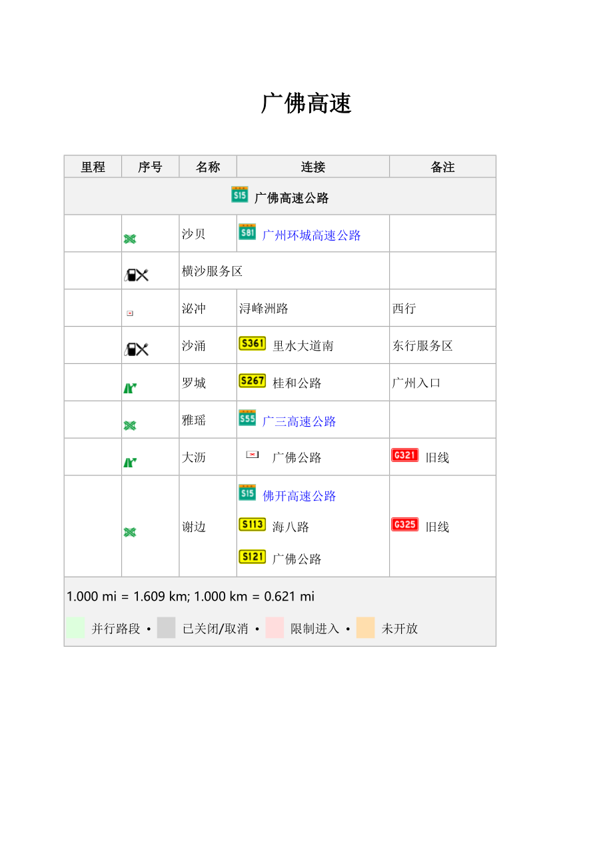Screen dimensions: 613x868
Task: Click the broken image before 广佛公路 in 大沥 row
Action: coord(253,455)
